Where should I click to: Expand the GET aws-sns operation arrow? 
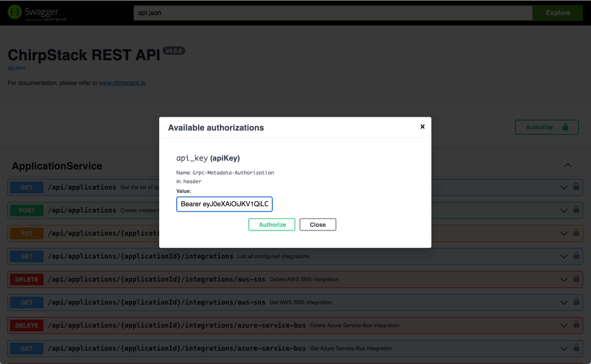pos(564,302)
